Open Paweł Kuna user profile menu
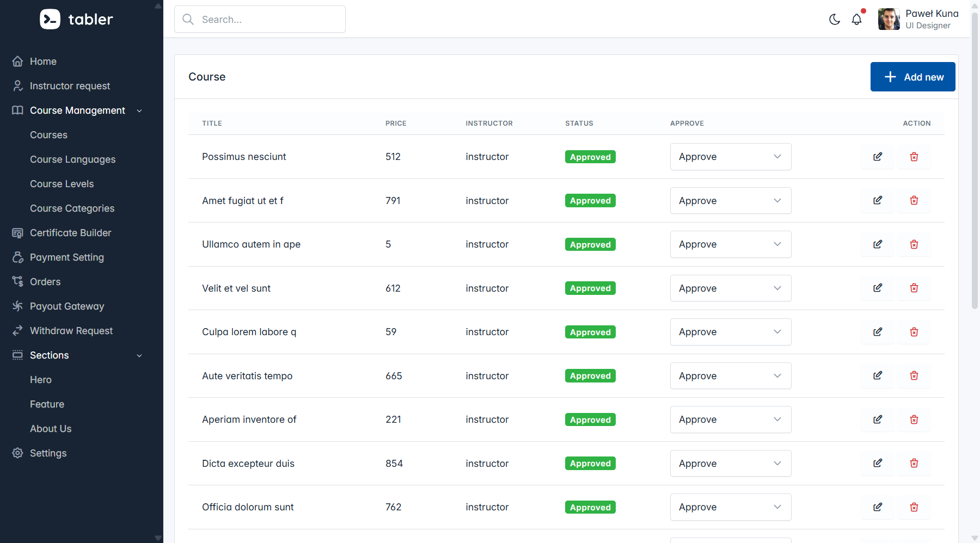Screen dimensions: 980x543 pyautogui.click(x=918, y=20)
